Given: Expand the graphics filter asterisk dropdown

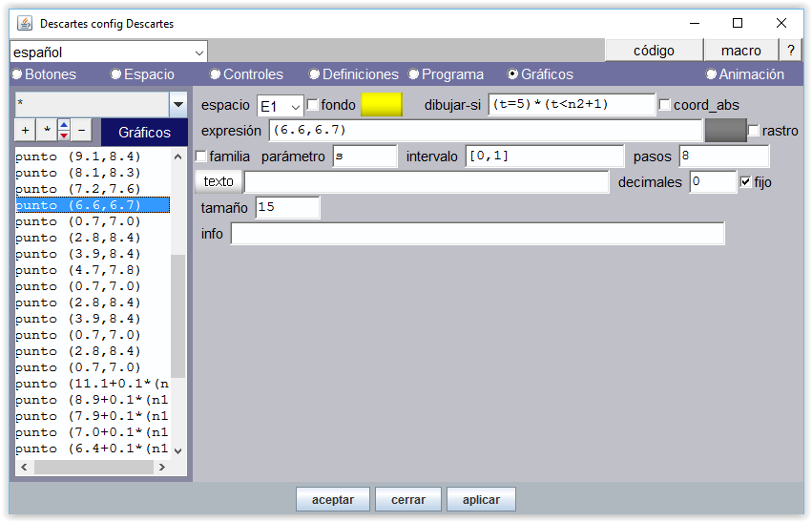Looking at the screenshot, I should 177,104.
